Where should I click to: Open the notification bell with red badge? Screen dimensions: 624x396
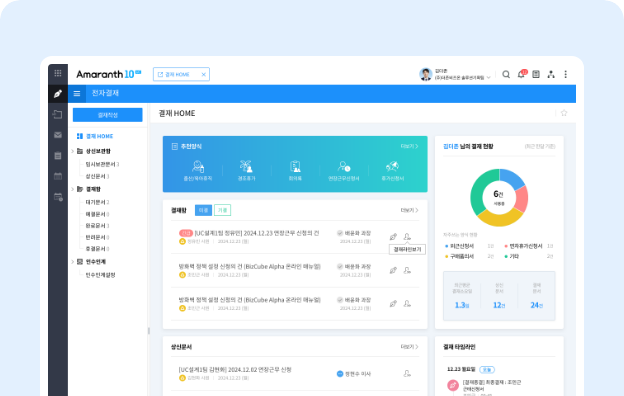click(x=521, y=74)
